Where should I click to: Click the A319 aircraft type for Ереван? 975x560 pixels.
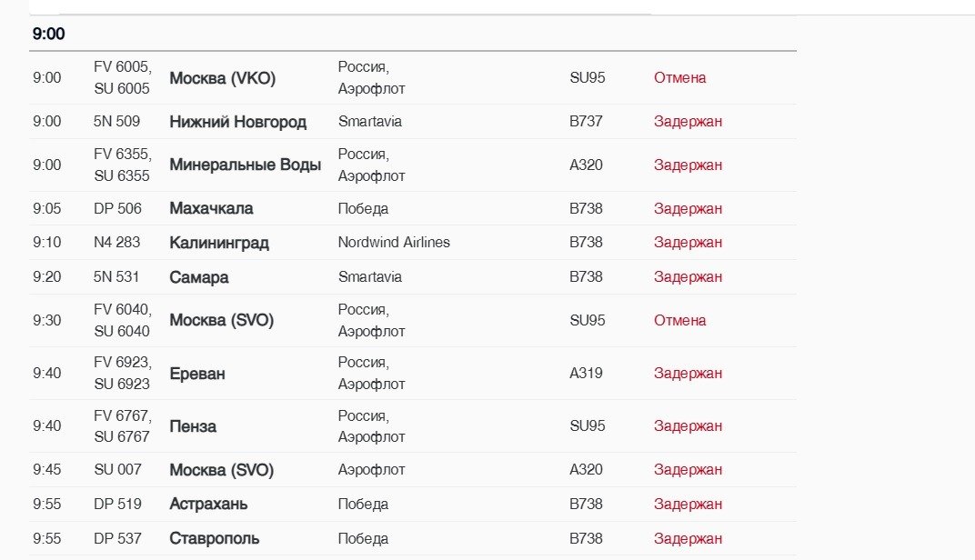tap(586, 374)
